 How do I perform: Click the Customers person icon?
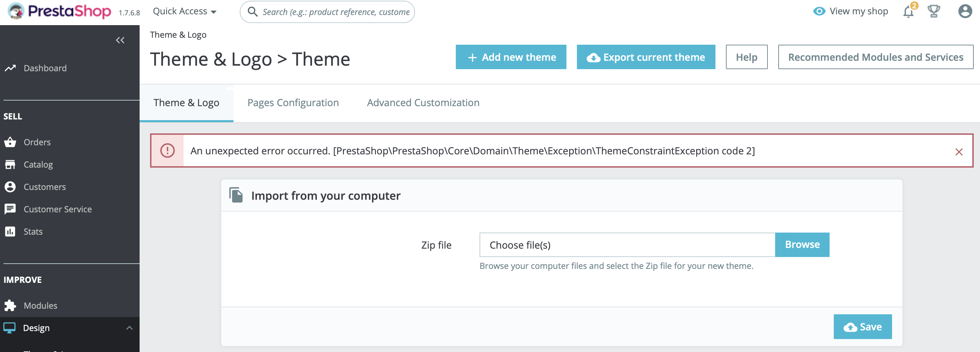[10, 187]
